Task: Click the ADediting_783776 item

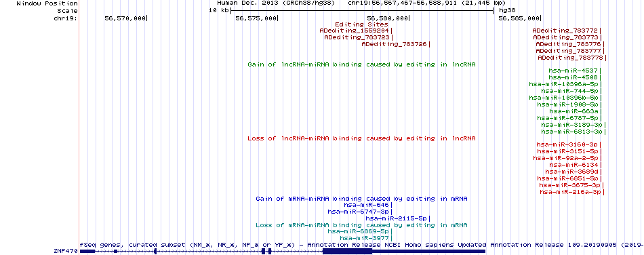Action: 569,44
